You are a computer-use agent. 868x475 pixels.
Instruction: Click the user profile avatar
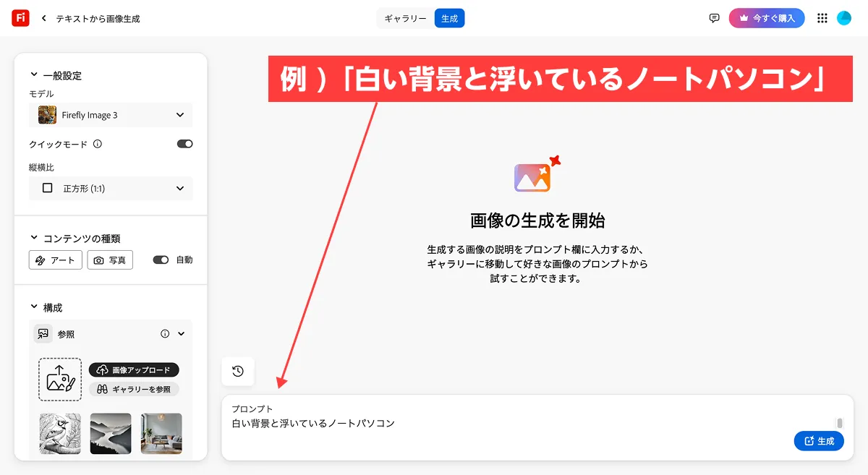[x=844, y=18]
